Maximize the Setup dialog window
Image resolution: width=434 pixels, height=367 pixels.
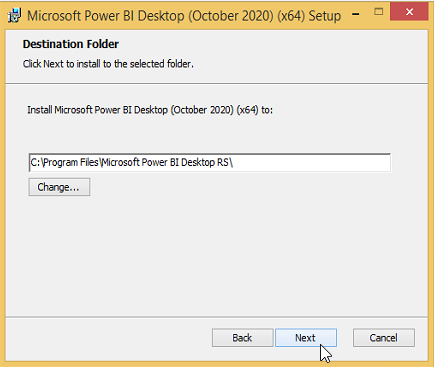(x=378, y=12)
